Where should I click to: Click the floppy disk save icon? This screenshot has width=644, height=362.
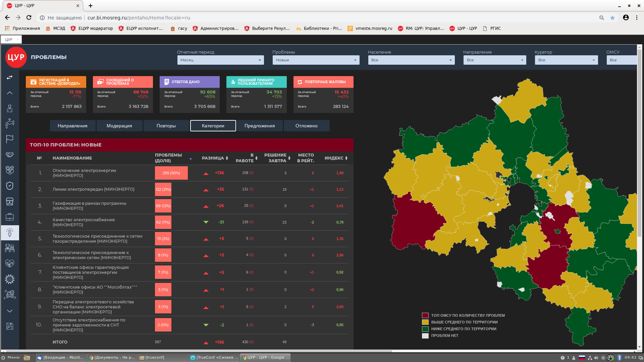pos(10,326)
